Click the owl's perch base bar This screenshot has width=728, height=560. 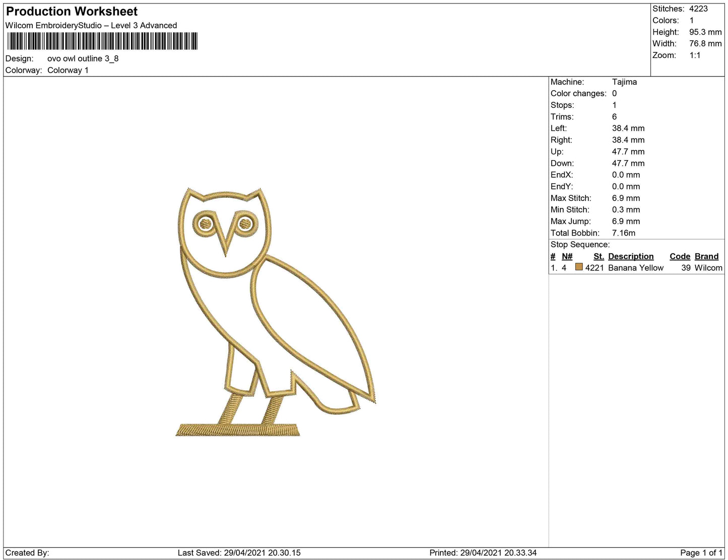(238, 430)
